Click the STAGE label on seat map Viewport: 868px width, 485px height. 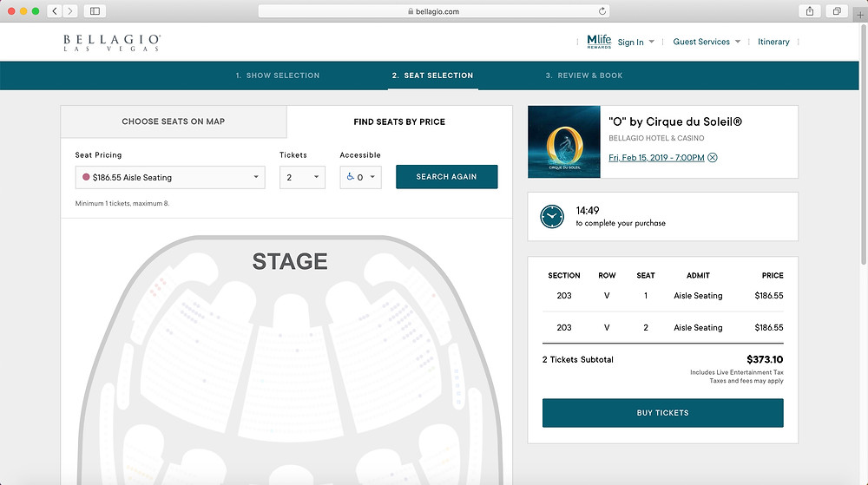(290, 261)
